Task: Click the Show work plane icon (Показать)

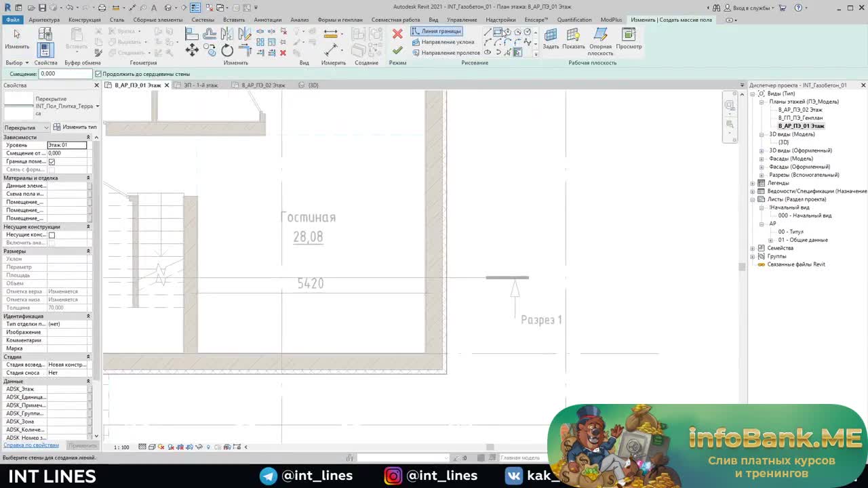Action: point(573,38)
